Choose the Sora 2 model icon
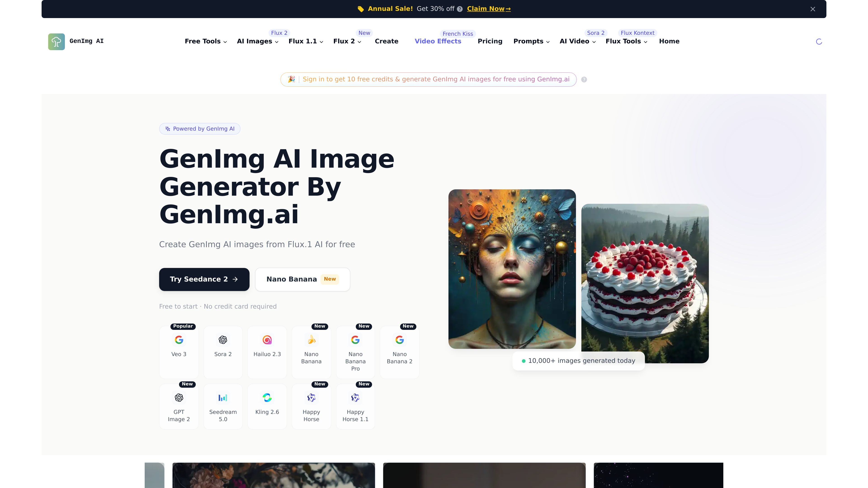The image size is (868, 488). (223, 340)
